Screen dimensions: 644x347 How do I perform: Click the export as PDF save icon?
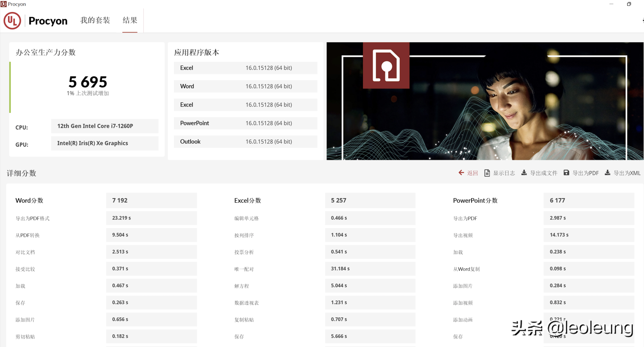(x=566, y=173)
